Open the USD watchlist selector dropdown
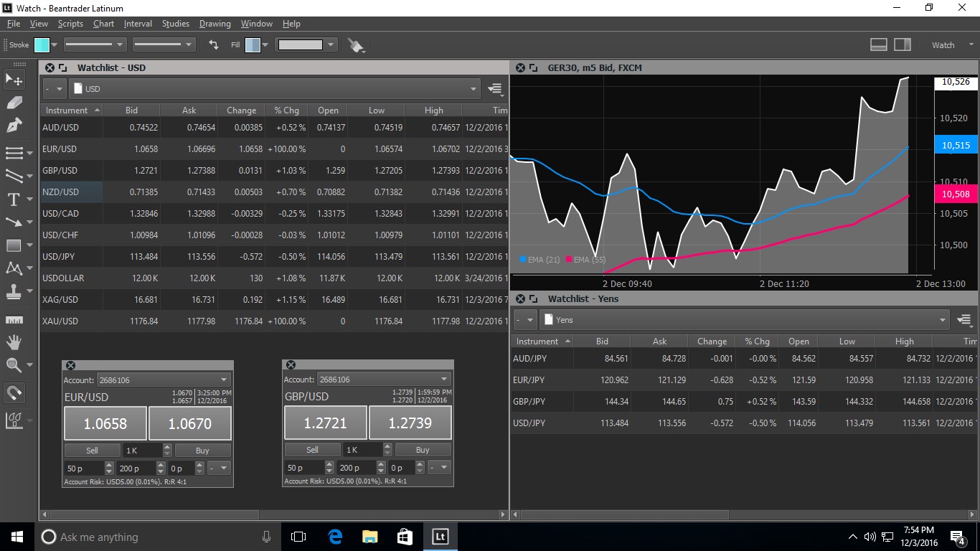The image size is (980, 551). click(x=275, y=89)
